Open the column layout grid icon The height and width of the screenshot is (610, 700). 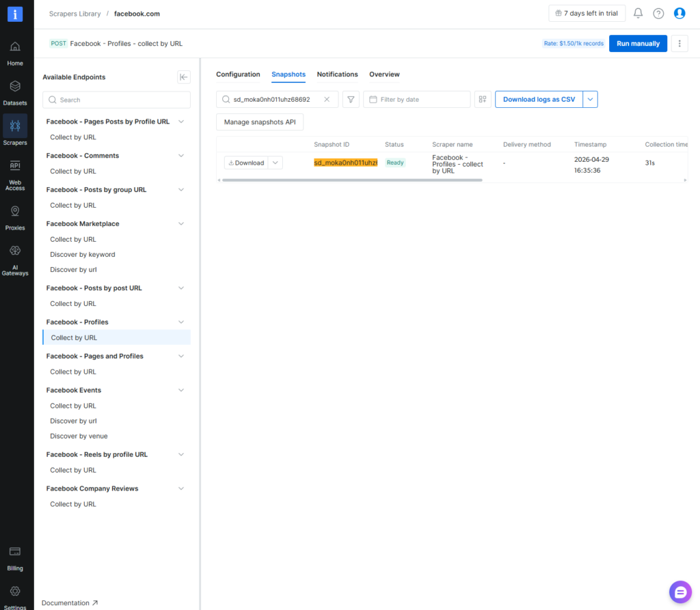point(483,100)
